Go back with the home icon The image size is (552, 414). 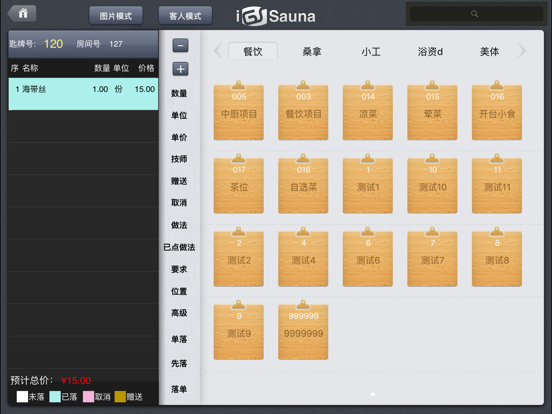coord(22,14)
